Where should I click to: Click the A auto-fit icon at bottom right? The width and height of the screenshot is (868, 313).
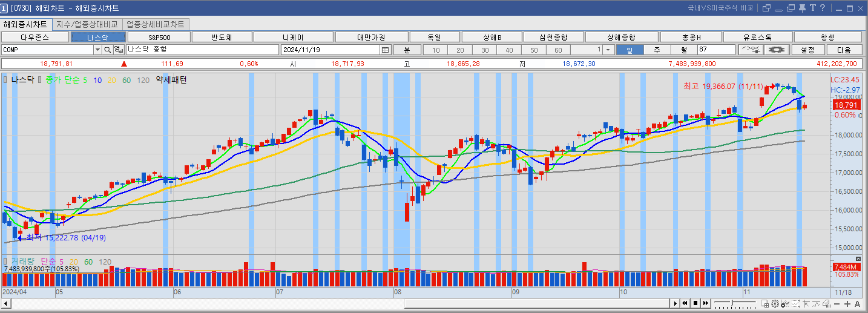[x=857, y=303]
